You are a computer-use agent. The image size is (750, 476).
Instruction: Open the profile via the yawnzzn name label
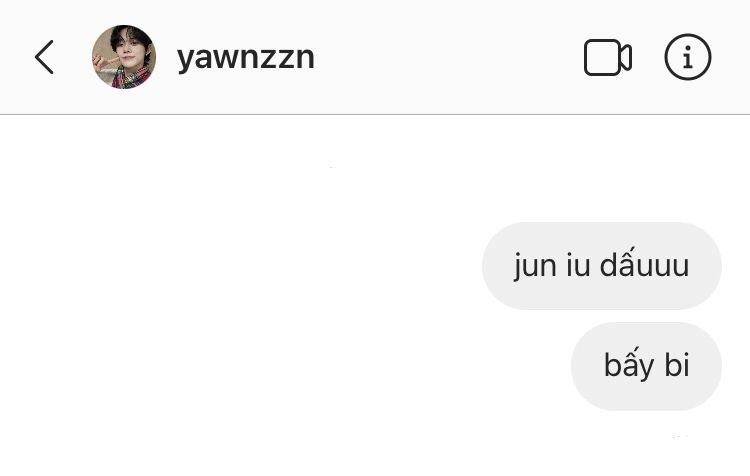pos(245,57)
